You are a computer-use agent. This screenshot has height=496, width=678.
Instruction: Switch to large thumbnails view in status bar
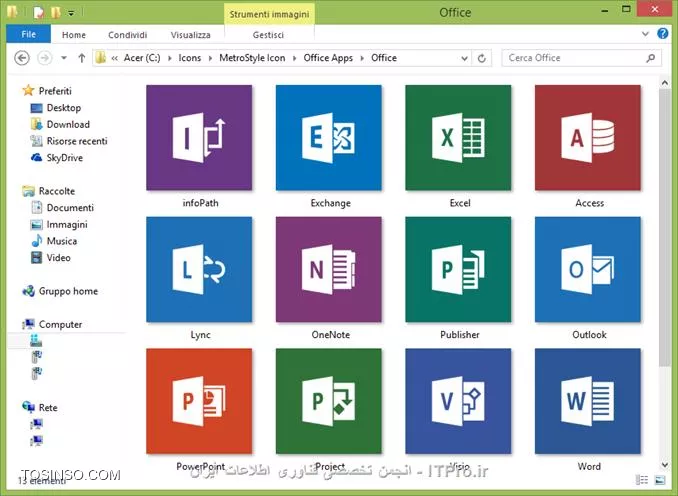click(x=660, y=480)
